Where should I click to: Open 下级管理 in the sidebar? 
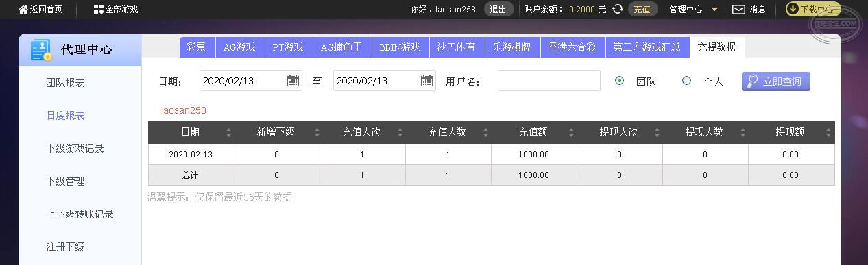coord(65,181)
